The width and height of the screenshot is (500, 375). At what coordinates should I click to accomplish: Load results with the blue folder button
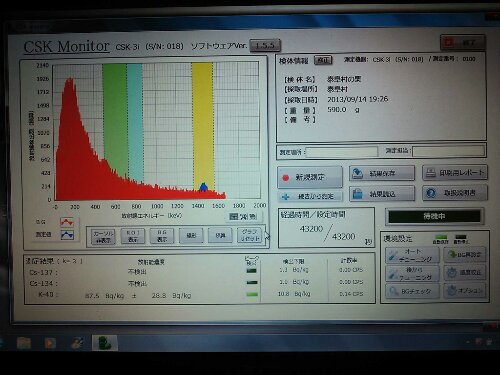point(382,194)
